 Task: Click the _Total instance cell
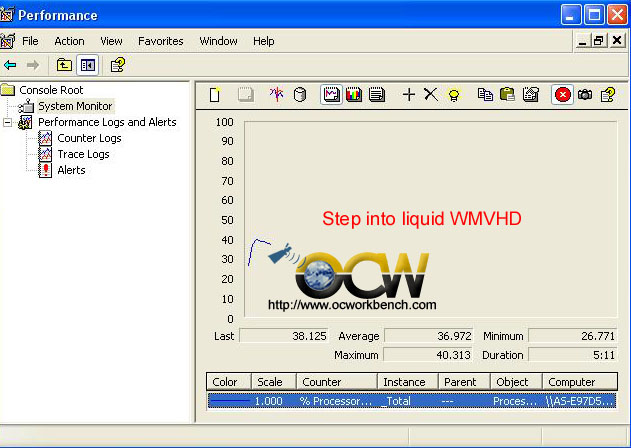click(396, 401)
